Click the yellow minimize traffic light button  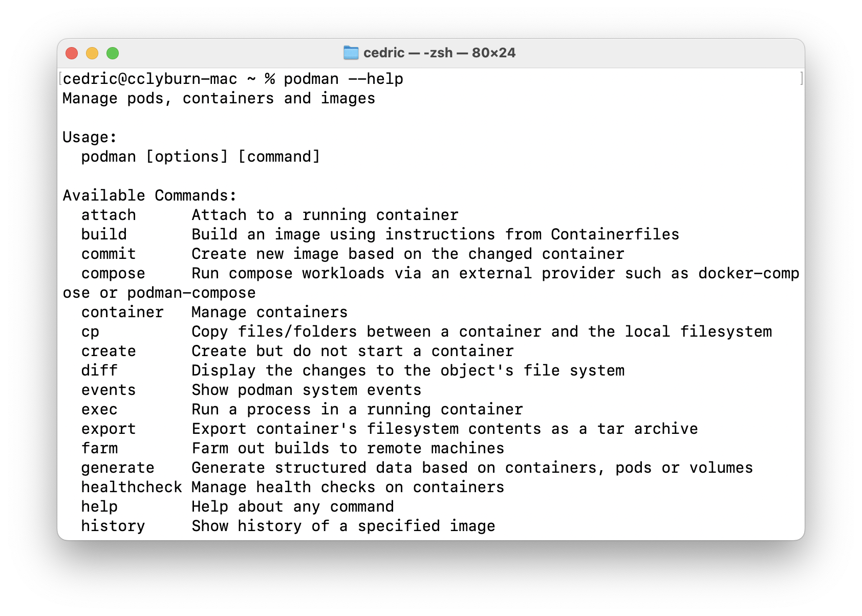(93, 52)
